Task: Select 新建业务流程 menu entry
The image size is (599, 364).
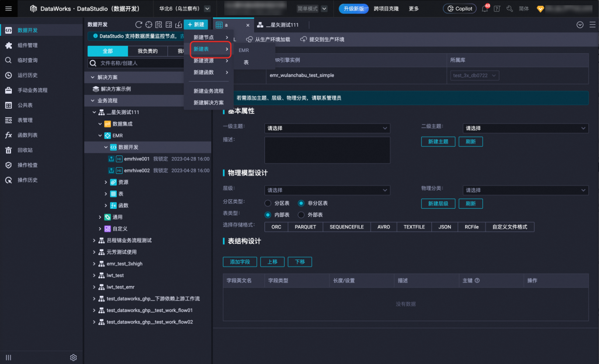Action: tap(209, 91)
